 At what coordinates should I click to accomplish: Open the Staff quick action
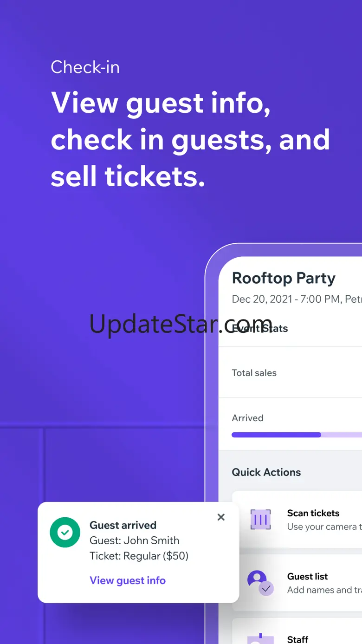click(x=297, y=631)
